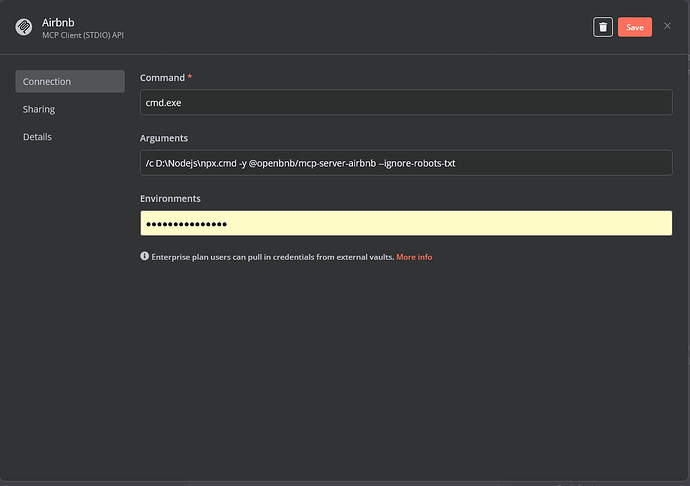The height and width of the screenshot is (486, 690).
Task: Click the Airbnb credential name to rename
Action: tap(59, 21)
